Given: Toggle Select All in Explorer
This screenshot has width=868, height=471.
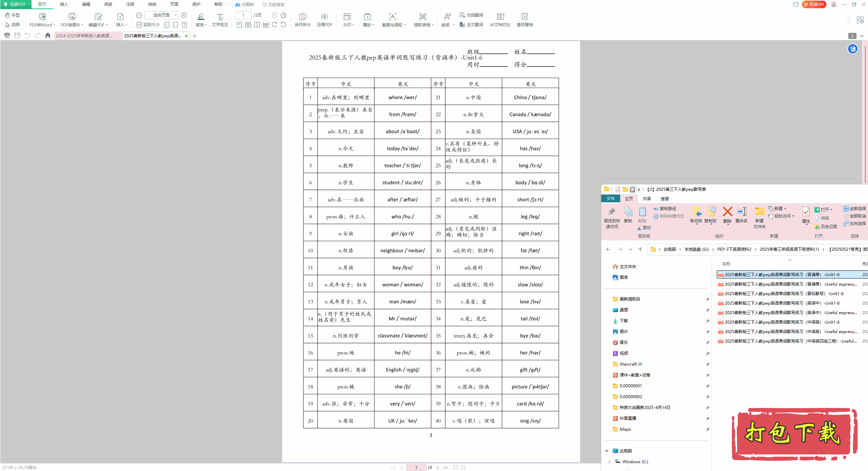Looking at the screenshot, I should coord(854,209).
